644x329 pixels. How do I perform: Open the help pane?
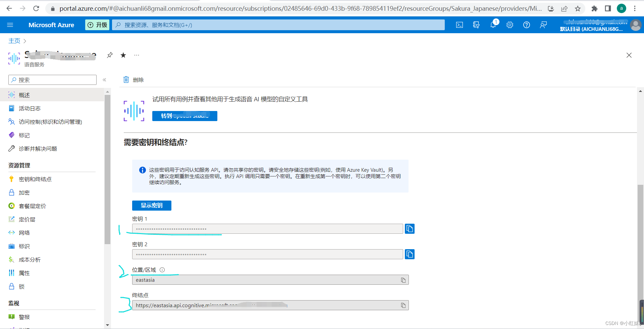pos(526,24)
